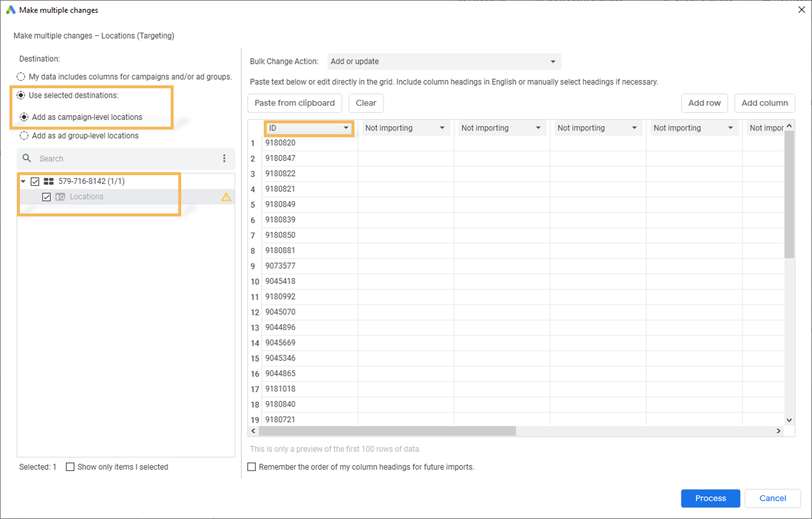Click the warning triangle next to Locations

click(x=226, y=197)
